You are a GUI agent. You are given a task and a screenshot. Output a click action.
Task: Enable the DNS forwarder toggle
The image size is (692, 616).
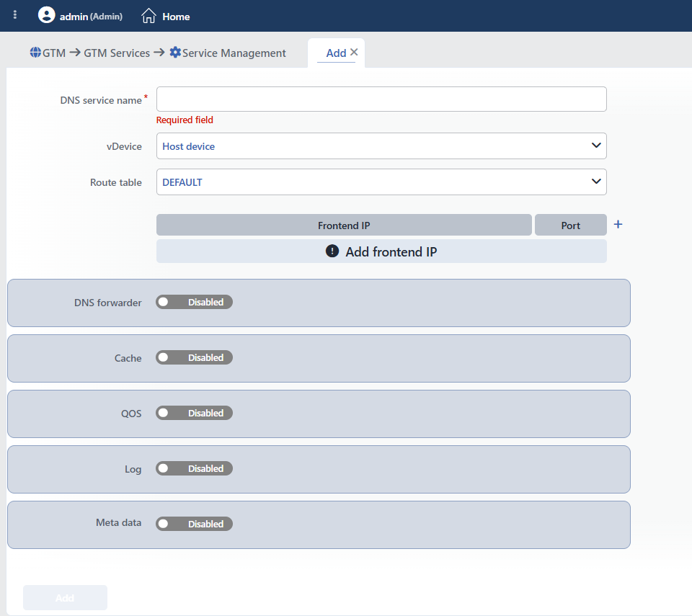(194, 303)
